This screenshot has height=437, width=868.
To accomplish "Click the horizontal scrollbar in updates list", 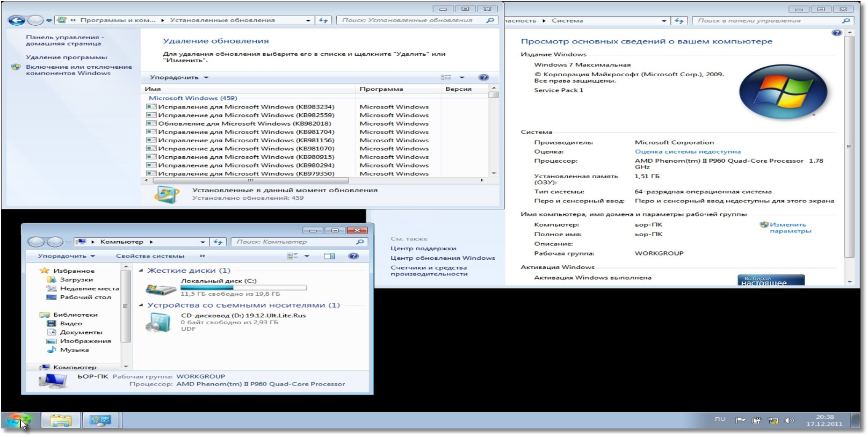I will coord(250,180).
